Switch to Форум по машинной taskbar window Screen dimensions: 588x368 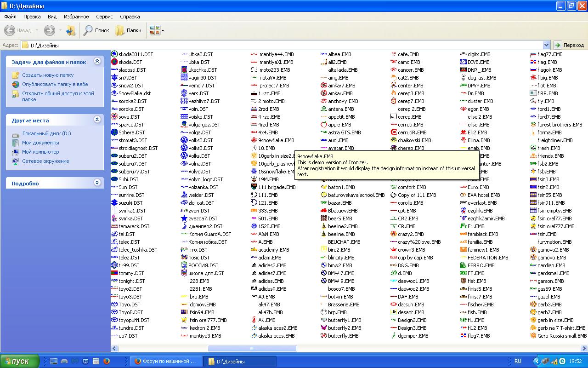pos(165,361)
